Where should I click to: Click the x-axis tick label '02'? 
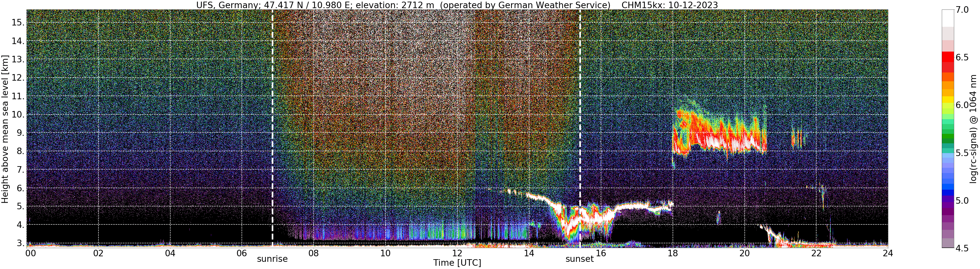[x=98, y=253]
